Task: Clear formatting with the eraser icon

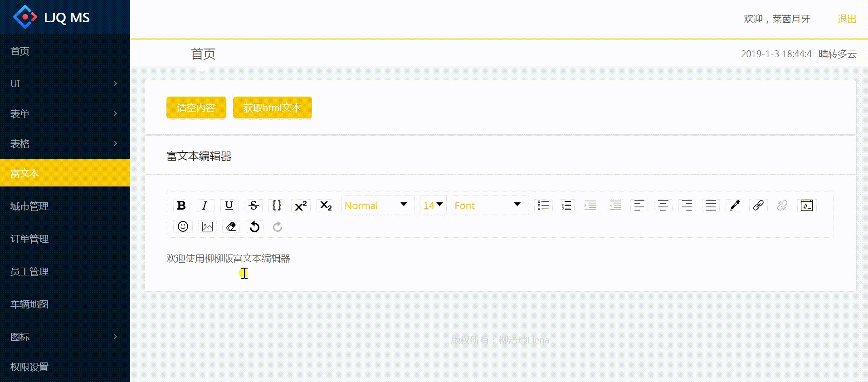Action: coord(231,226)
